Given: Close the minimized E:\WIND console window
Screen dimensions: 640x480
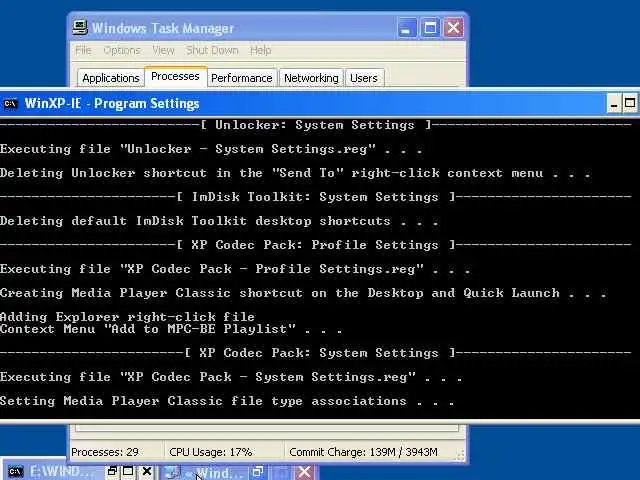Looking at the screenshot, I should 147,471.
